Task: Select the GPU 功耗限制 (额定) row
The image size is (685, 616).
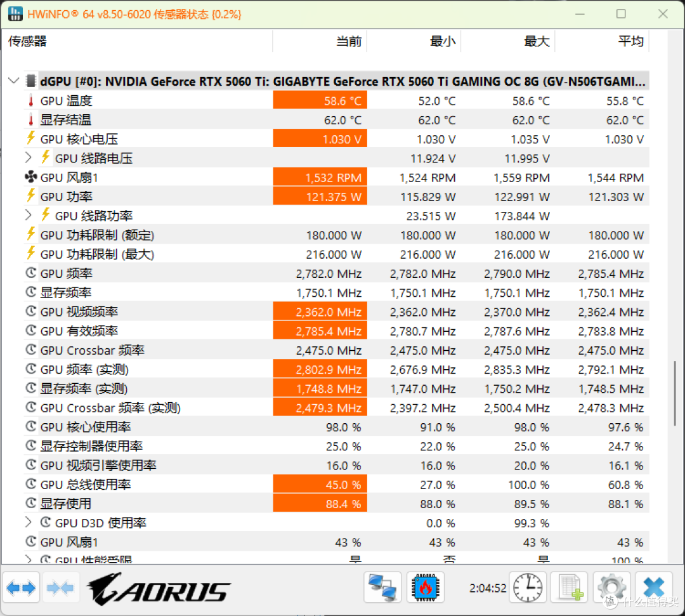Action: click(x=337, y=235)
